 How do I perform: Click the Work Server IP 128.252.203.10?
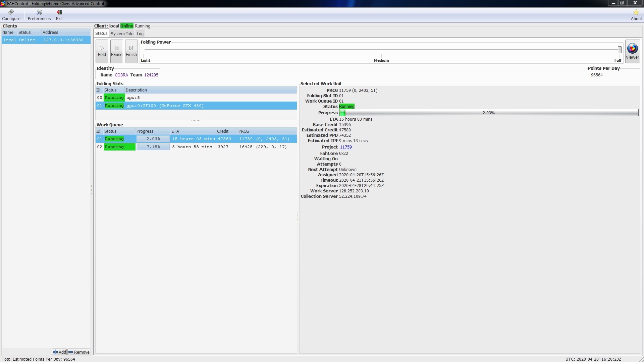354,191
